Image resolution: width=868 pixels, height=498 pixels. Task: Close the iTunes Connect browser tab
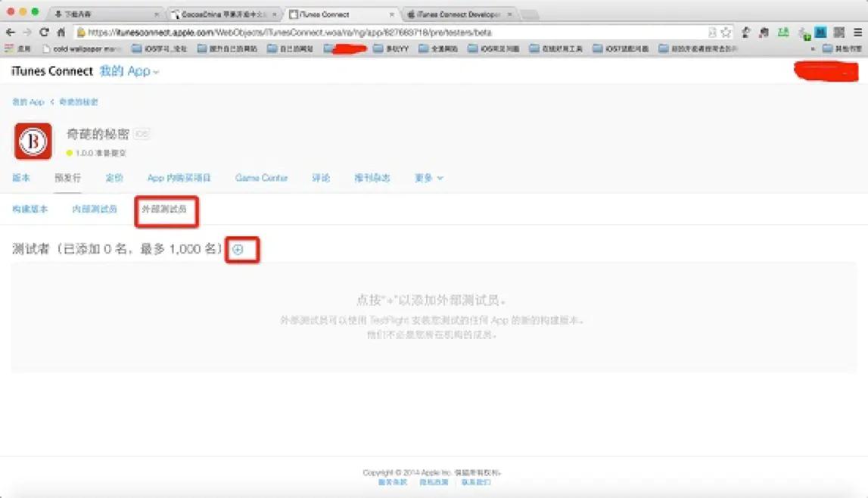pyautogui.click(x=391, y=14)
